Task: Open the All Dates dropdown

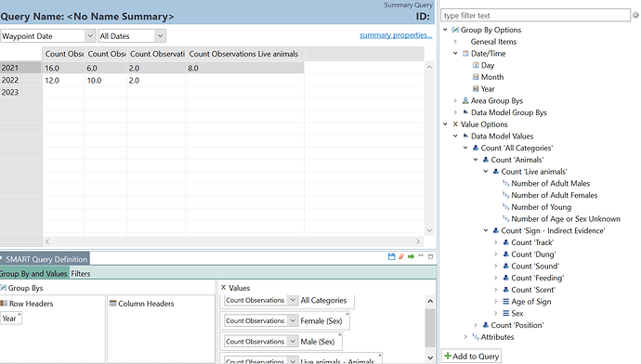Action: [x=160, y=36]
